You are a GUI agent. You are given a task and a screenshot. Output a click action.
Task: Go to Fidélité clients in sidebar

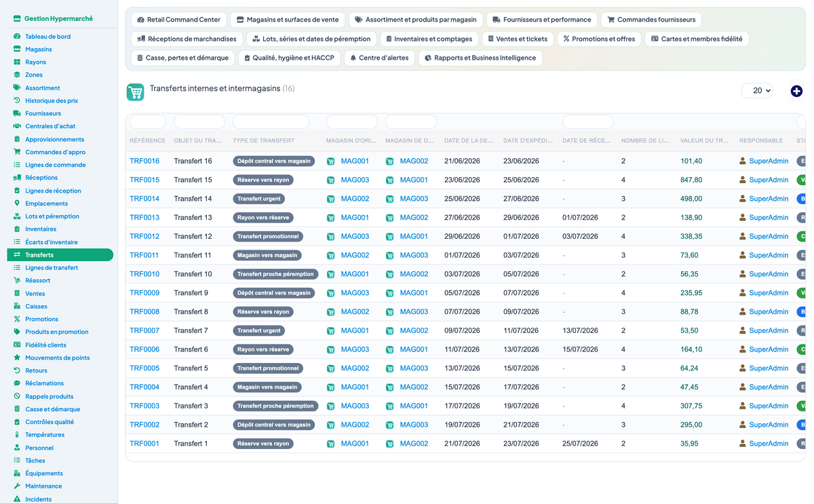pyautogui.click(x=45, y=345)
